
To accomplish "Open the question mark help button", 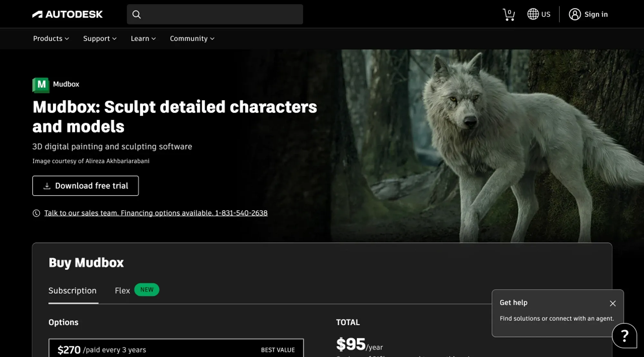I will 624,336.
